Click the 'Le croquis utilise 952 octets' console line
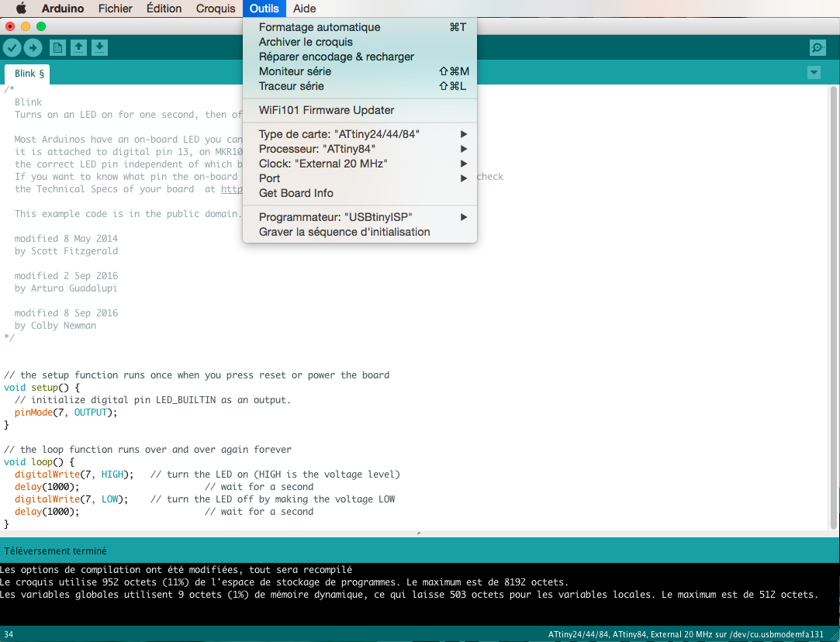 [x=284, y=582]
